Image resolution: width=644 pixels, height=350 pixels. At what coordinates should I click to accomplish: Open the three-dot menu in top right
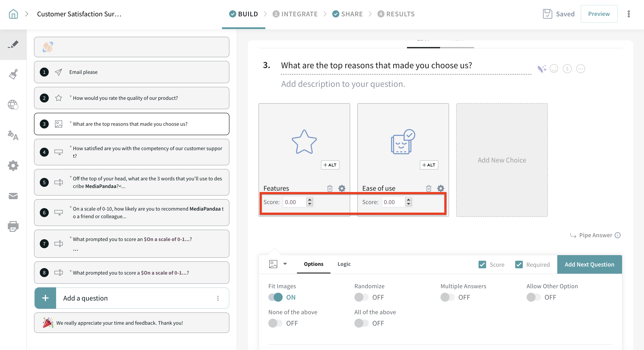[629, 14]
